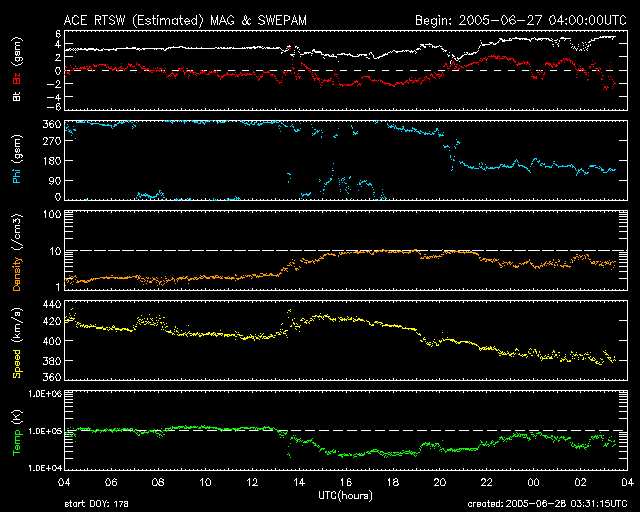Click the orange Density axis label
The image size is (640, 512).
[x=17, y=273]
